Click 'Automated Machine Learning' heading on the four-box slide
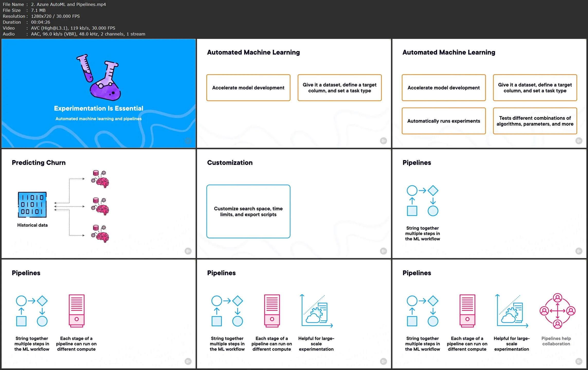This screenshot has height=370, width=588. point(449,52)
